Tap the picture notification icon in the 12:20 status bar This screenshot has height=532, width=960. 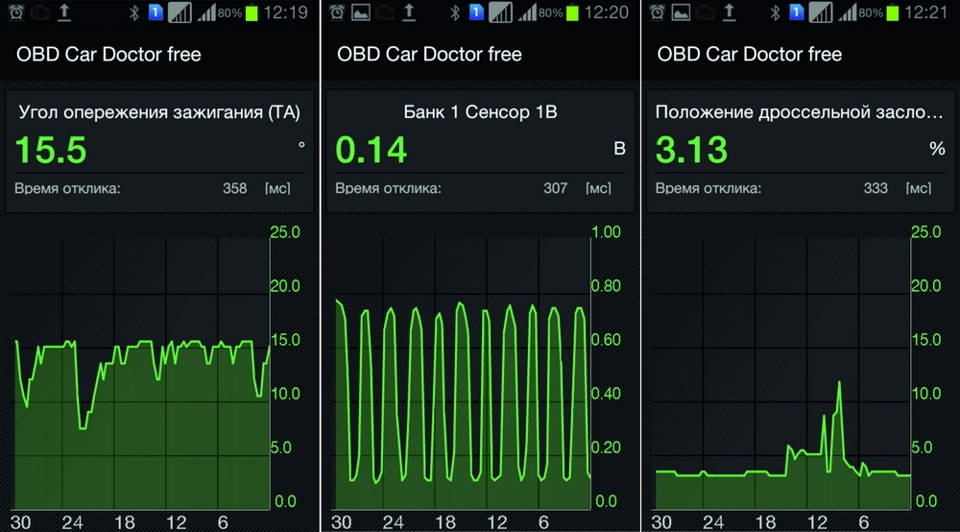(361, 12)
